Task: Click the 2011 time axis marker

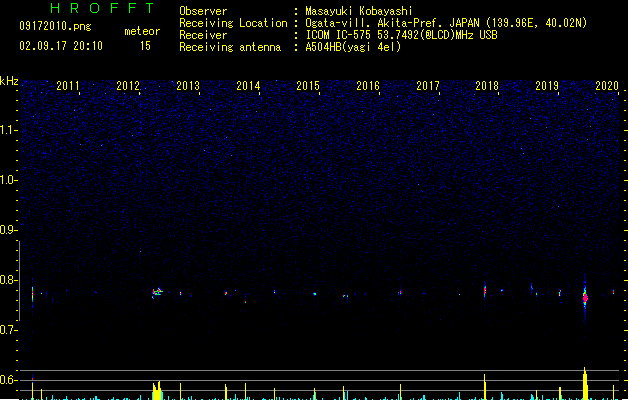Action: coord(68,86)
